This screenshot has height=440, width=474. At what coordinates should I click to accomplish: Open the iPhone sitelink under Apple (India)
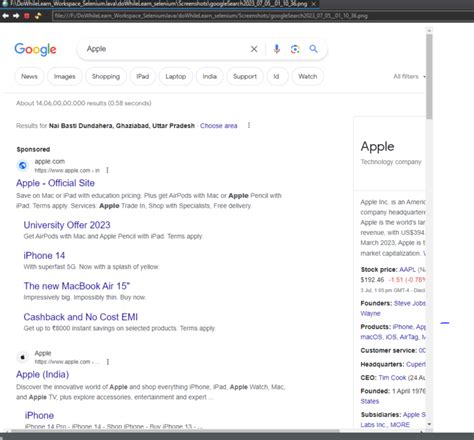(39, 415)
